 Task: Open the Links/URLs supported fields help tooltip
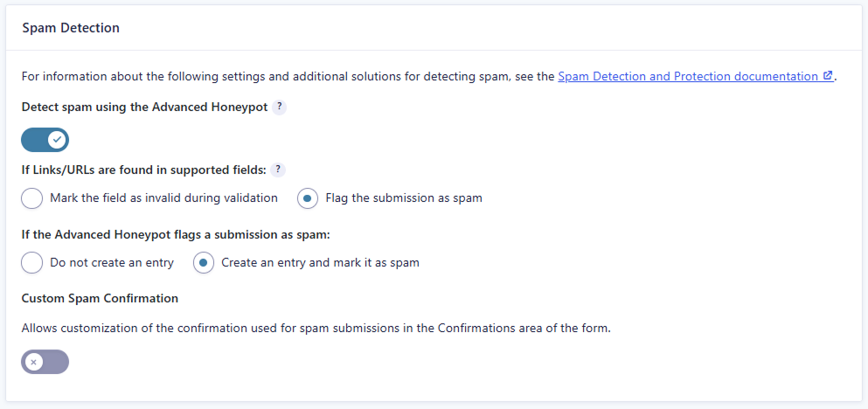(x=279, y=170)
